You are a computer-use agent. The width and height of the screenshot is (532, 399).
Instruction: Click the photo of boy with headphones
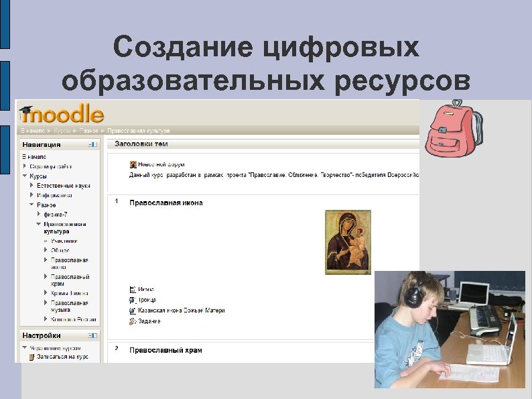[450, 329]
